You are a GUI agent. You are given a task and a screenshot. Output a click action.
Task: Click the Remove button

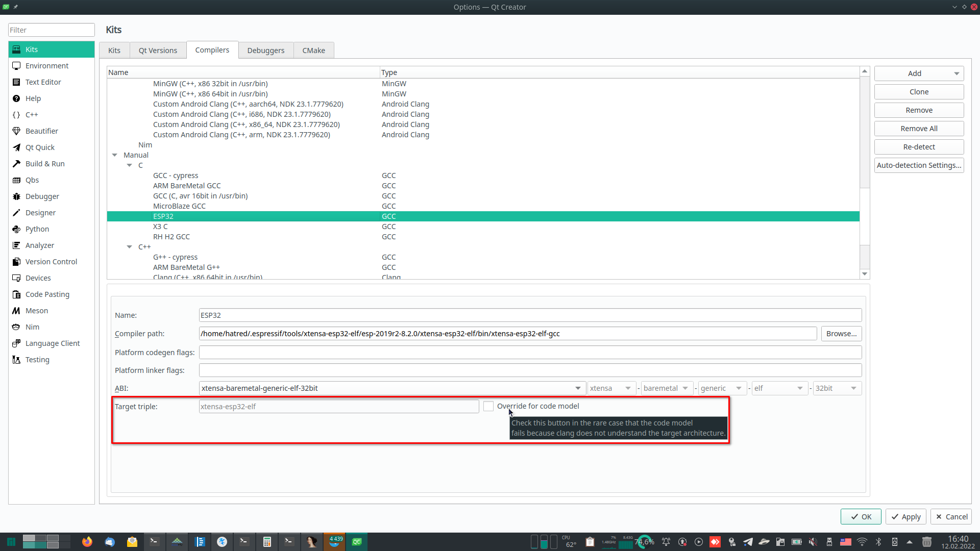pos(919,110)
